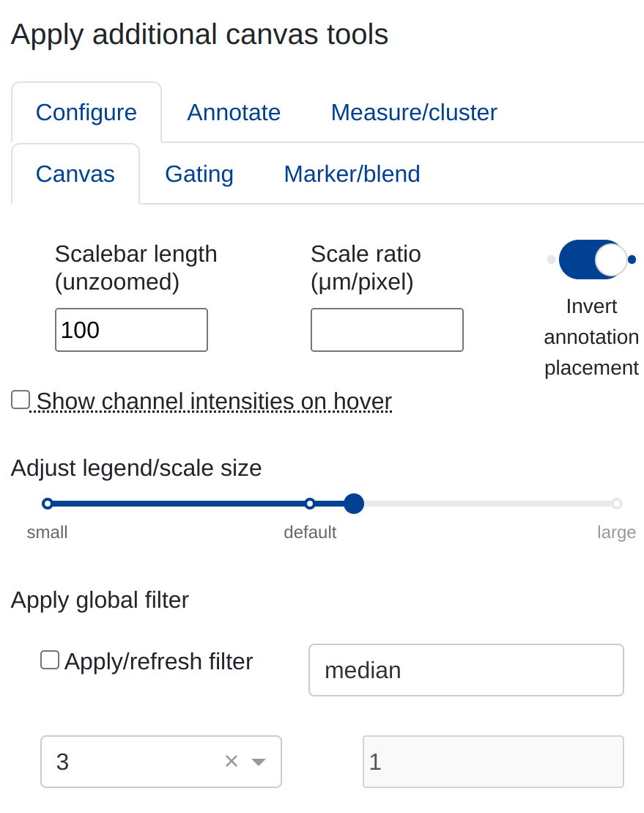Open the median filter type dropdown
Viewport: 644px width, 813px height.
click(x=466, y=670)
